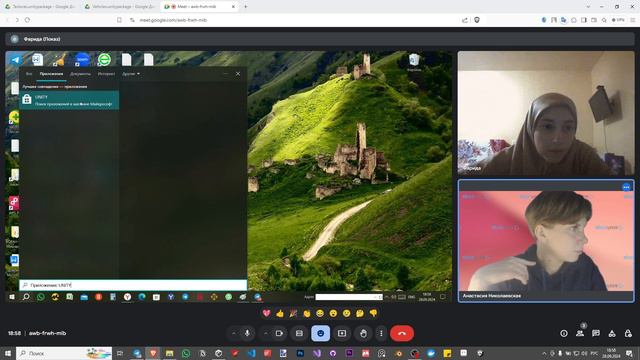The image size is (640, 360).
Task: Open the browser main menu
Action: pos(632,20)
